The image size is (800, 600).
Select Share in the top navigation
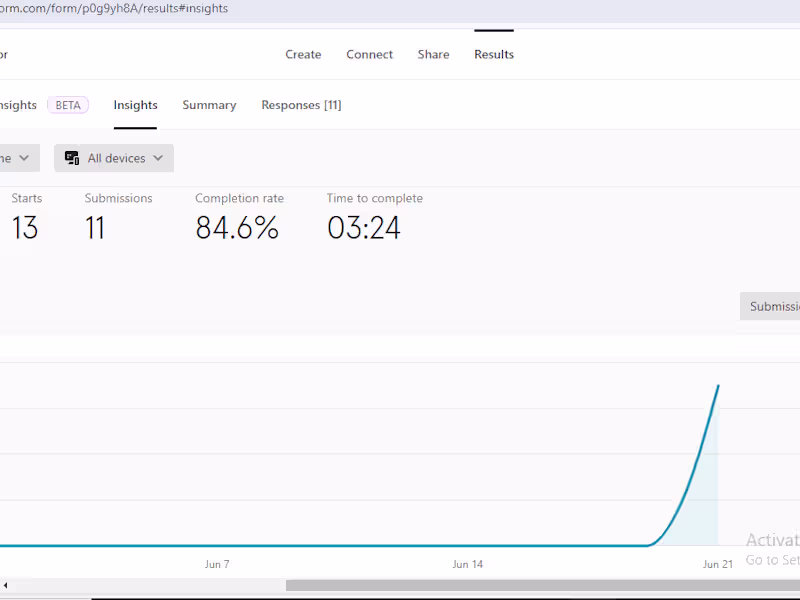[x=433, y=55]
